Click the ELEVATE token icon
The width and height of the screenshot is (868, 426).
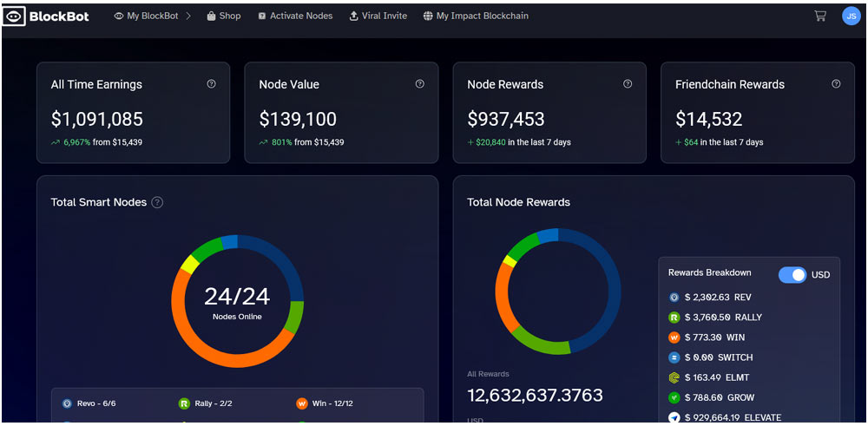(674, 417)
